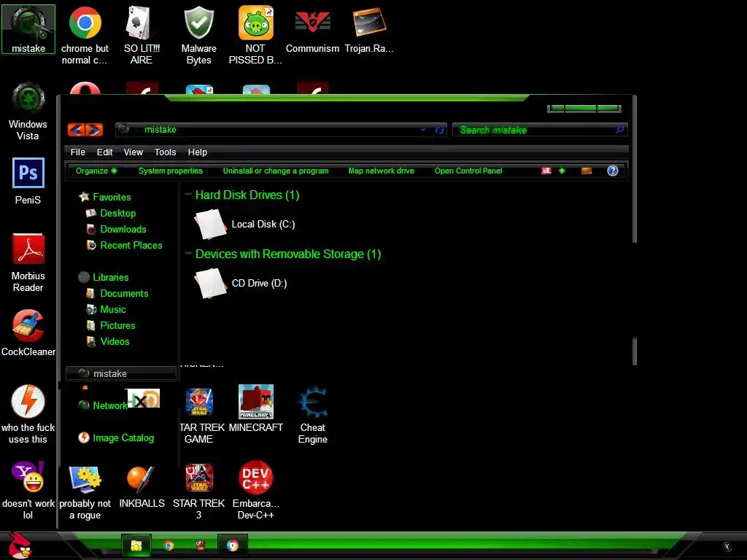Launch Cheat Engine desktop icon
The width and height of the screenshot is (747, 560).
[x=312, y=414]
